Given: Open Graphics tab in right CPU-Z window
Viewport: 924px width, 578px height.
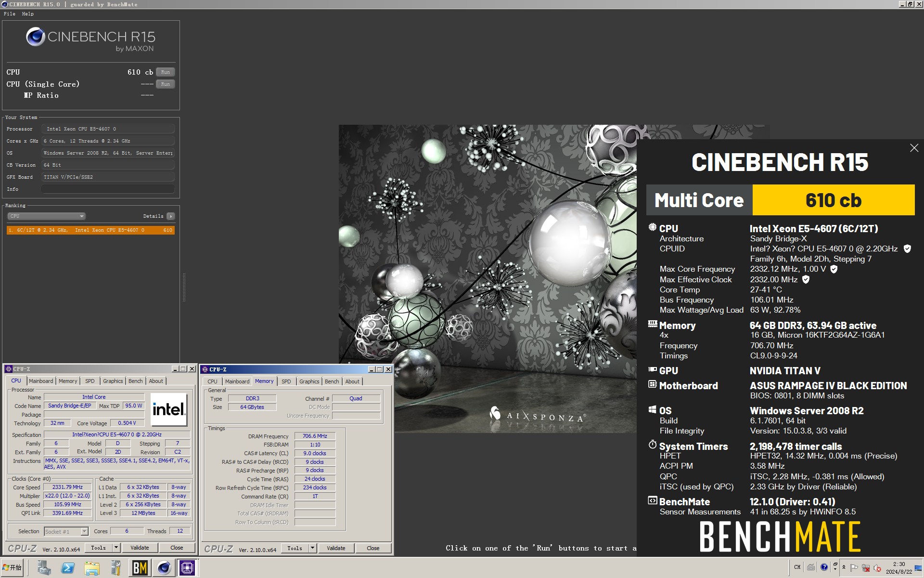Looking at the screenshot, I should click(309, 381).
